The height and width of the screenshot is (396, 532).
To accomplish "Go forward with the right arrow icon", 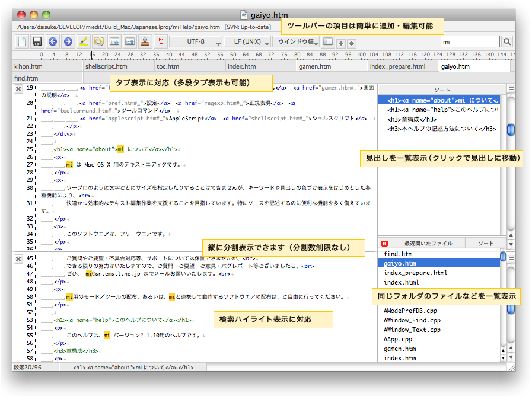I will [x=68, y=42].
